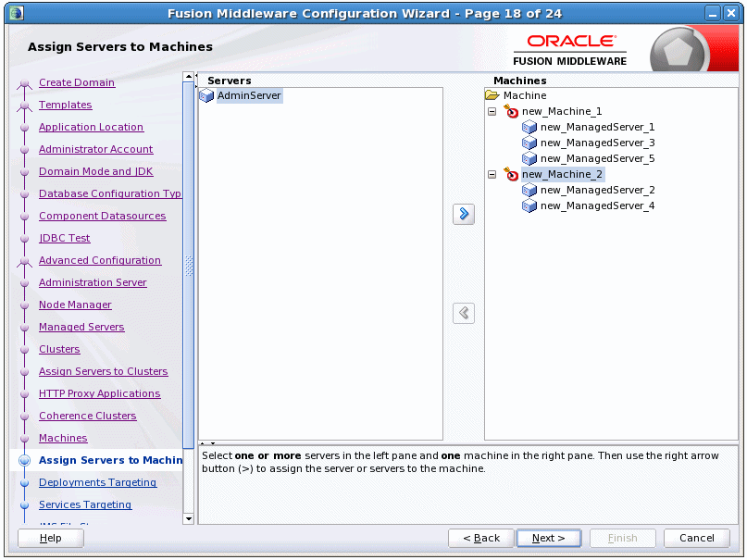
Task: Open the Coherence Clusters step
Action: pos(88,416)
